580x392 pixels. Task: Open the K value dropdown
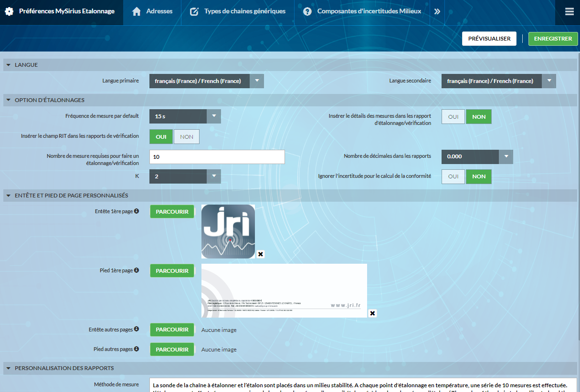[x=185, y=176]
